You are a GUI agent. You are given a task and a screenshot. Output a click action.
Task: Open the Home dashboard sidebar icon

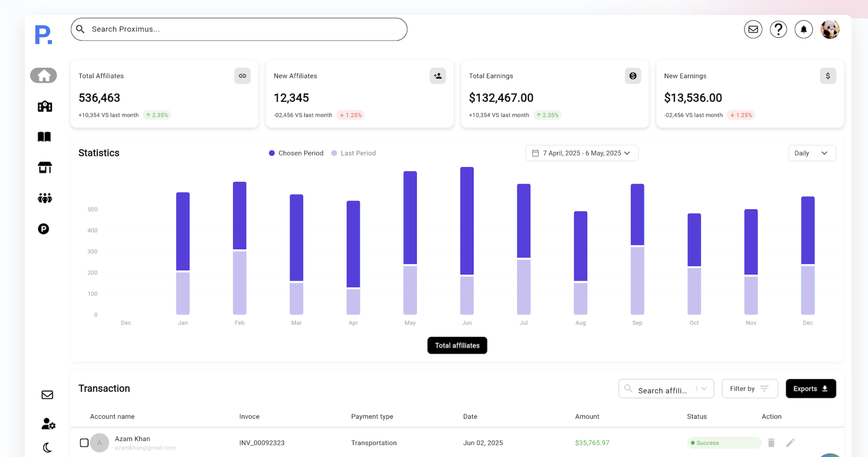(x=44, y=76)
